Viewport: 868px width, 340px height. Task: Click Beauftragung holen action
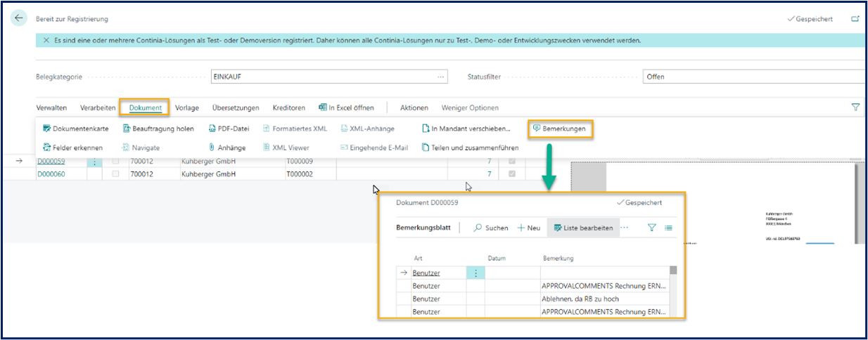coord(158,129)
